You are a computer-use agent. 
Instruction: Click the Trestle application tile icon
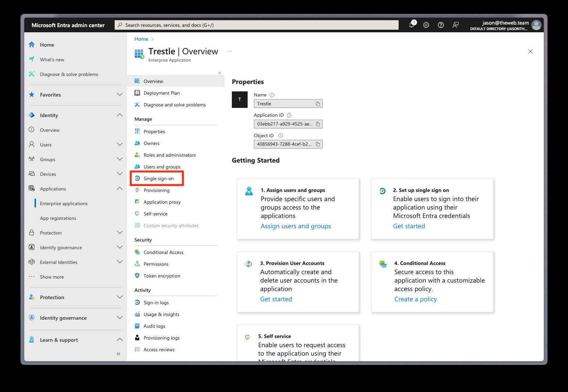[x=139, y=54]
